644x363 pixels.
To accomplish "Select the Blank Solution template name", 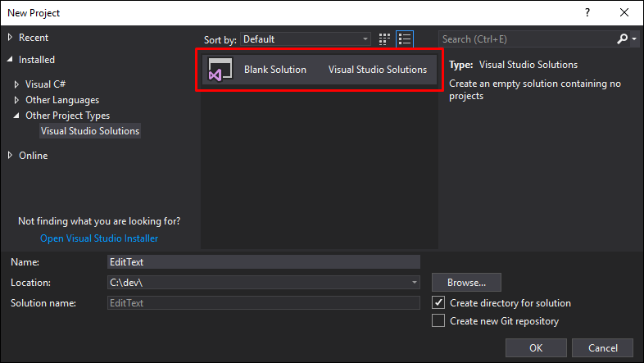I will pyautogui.click(x=275, y=70).
